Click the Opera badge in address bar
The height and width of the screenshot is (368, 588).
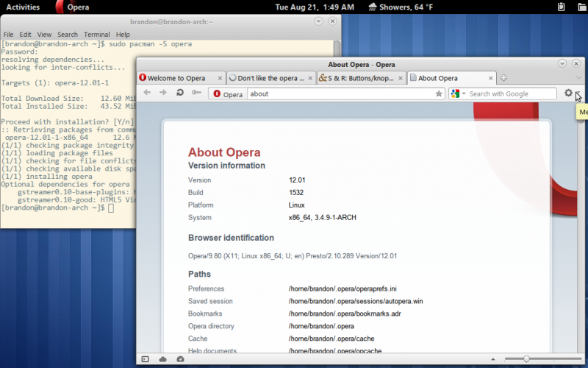[x=228, y=94]
